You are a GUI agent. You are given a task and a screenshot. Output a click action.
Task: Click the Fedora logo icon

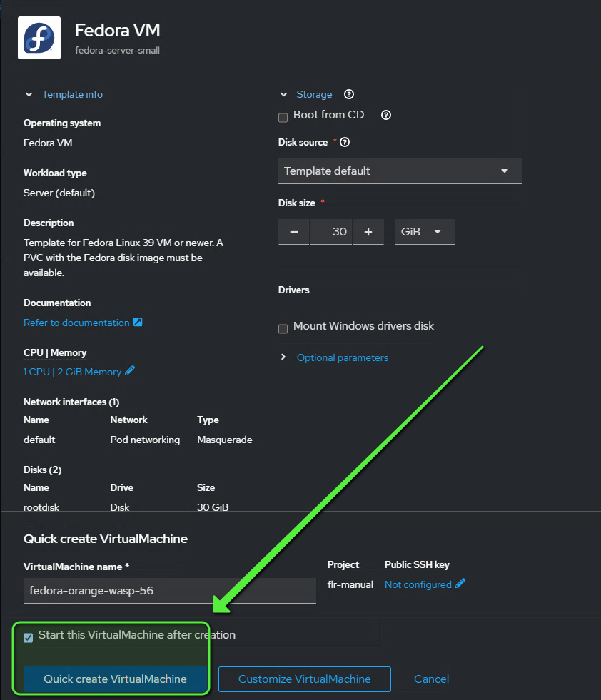[x=39, y=38]
